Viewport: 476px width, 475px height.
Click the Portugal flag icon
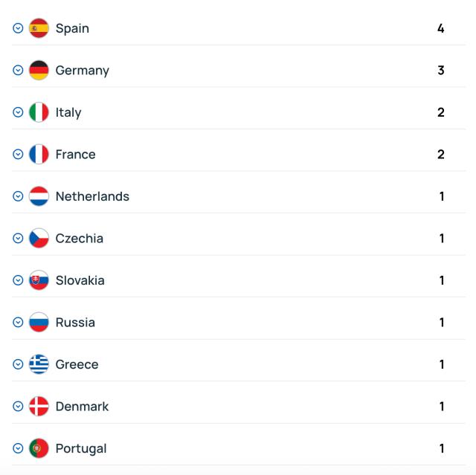(39, 448)
